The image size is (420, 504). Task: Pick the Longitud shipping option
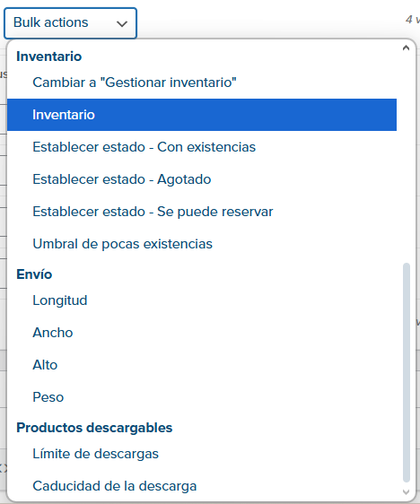click(x=202, y=300)
